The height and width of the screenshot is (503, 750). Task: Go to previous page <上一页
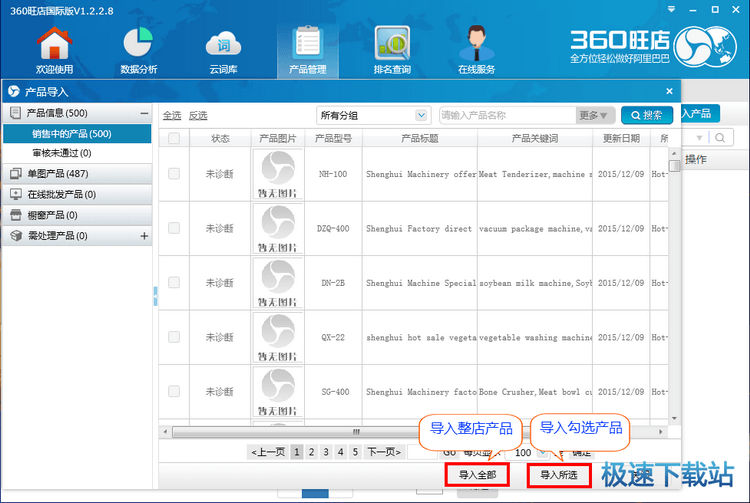[268, 452]
